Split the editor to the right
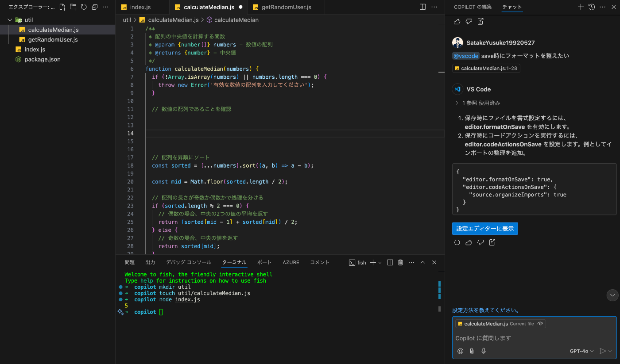 [x=423, y=7]
